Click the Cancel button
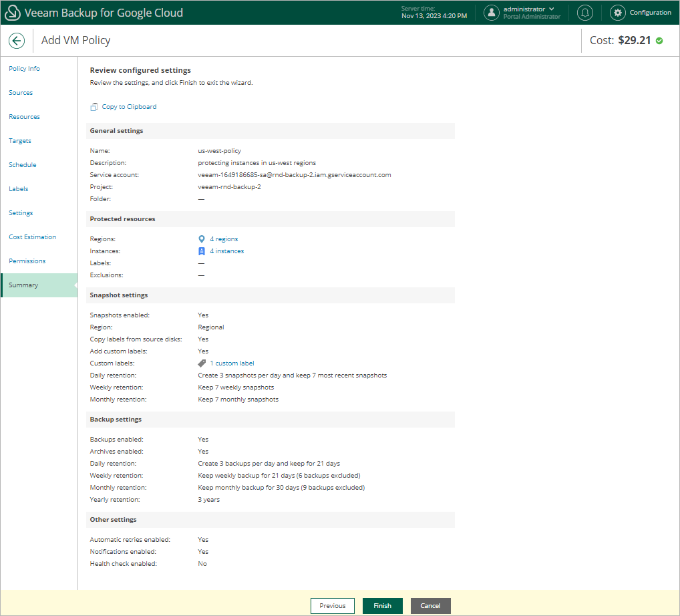Image resolution: width=680 pixels, height=616 pixels. click(x=431, y=605)
